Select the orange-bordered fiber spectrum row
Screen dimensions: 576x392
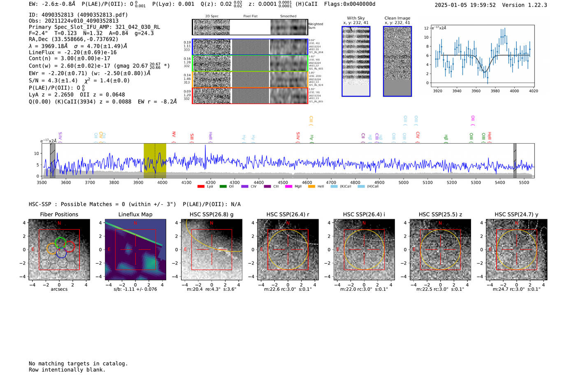[250, 79]
